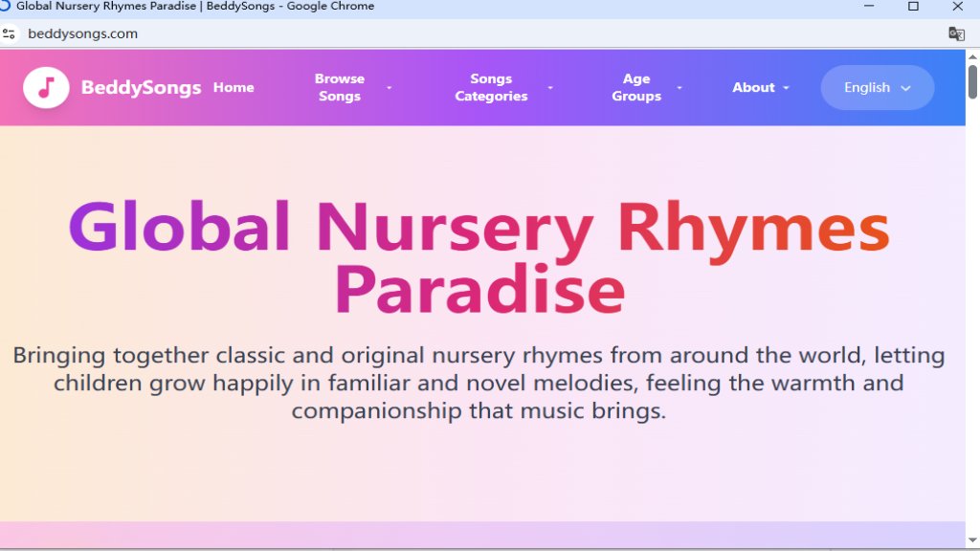Click the Age Groups menu item
Screen dimensions: 980x551
point(636,87)
